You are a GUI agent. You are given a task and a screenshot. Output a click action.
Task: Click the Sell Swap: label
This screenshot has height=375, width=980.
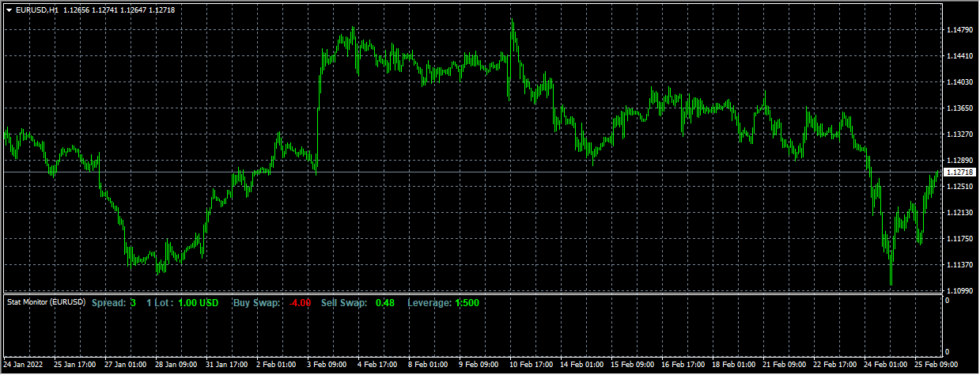[344, 303]
